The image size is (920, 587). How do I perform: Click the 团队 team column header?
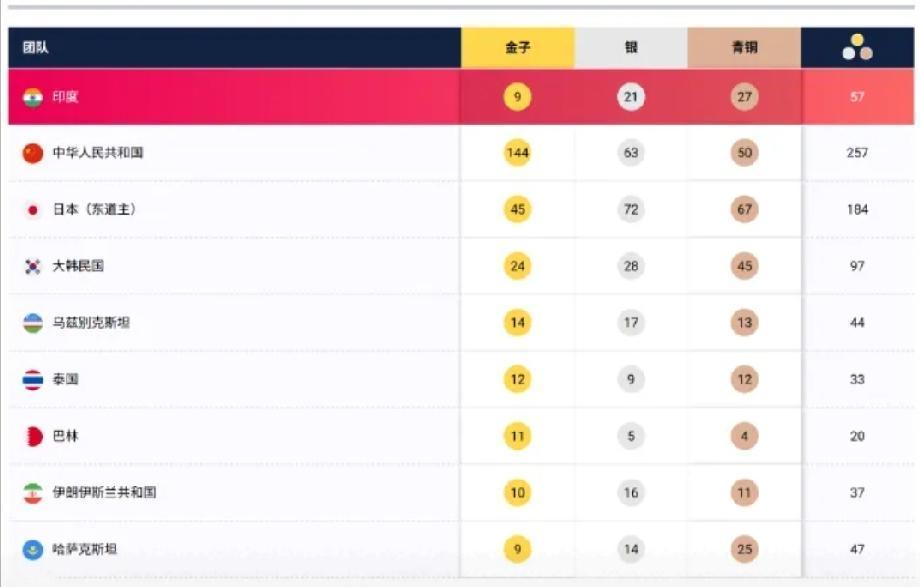coord(35,48)
